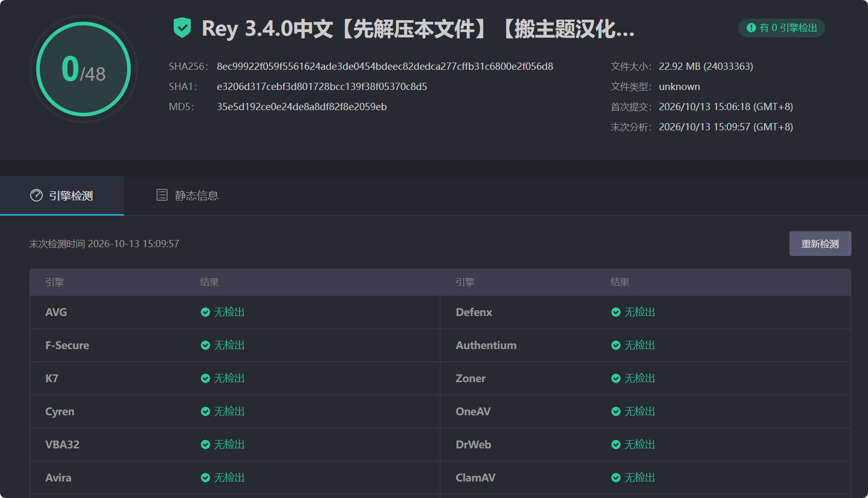Click the alert icon in 有 0 引擎检出 badge
This screenshot has width=868, height=498.
[751, 28]
